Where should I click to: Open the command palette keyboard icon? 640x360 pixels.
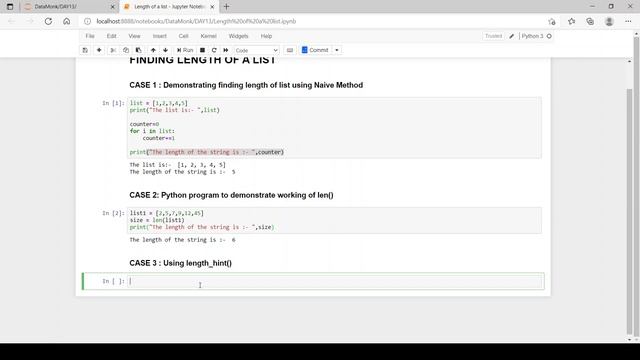[x=290, y=50]
